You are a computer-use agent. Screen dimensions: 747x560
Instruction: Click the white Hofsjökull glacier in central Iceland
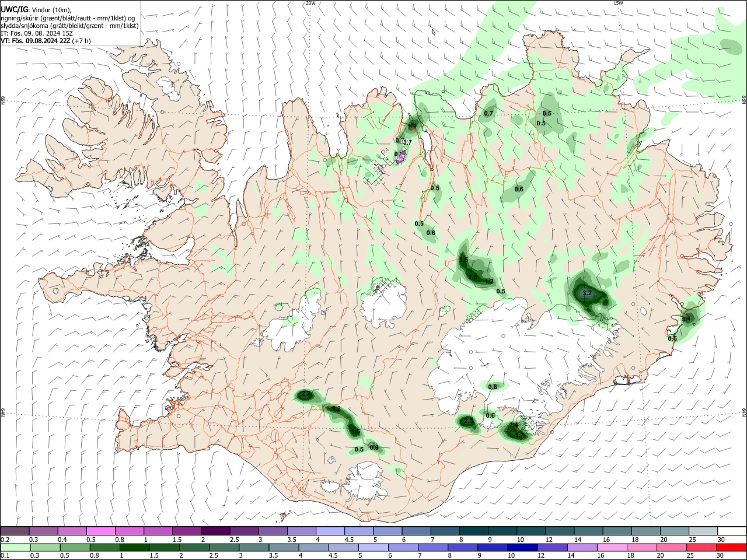tap(384, 304)
